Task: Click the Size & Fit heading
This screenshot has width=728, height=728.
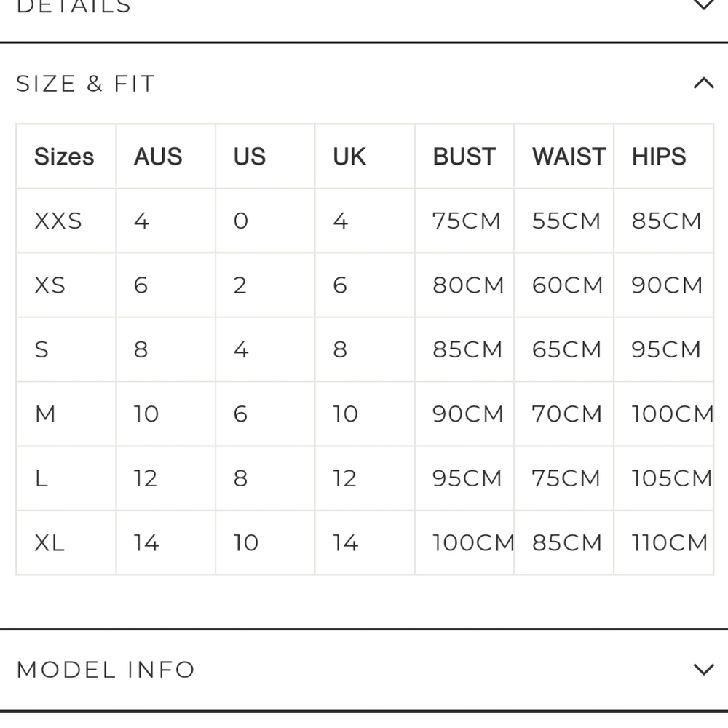Action: pyautogui.click(x=85, y=84)
